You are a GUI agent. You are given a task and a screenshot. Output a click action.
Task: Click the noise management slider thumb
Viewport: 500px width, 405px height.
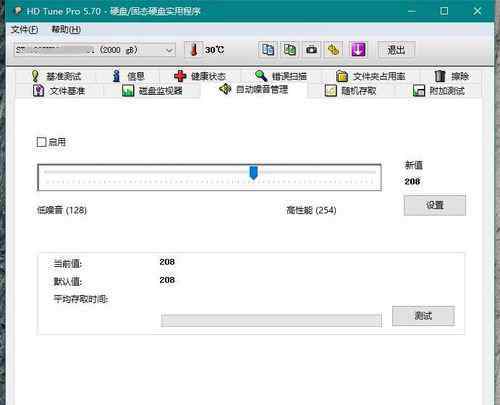[254, 173]
